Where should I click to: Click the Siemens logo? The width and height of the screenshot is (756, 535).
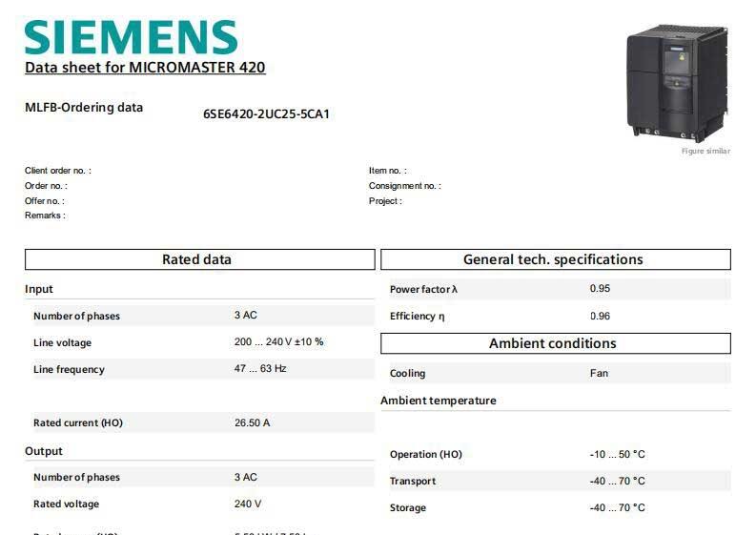pos(131,37)
